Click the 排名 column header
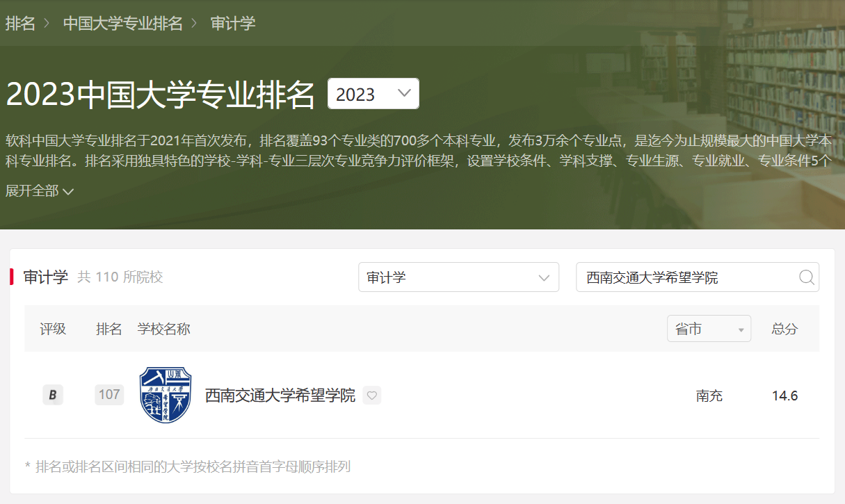The width and height of the screenshot is (845, 504). point(109,329)
